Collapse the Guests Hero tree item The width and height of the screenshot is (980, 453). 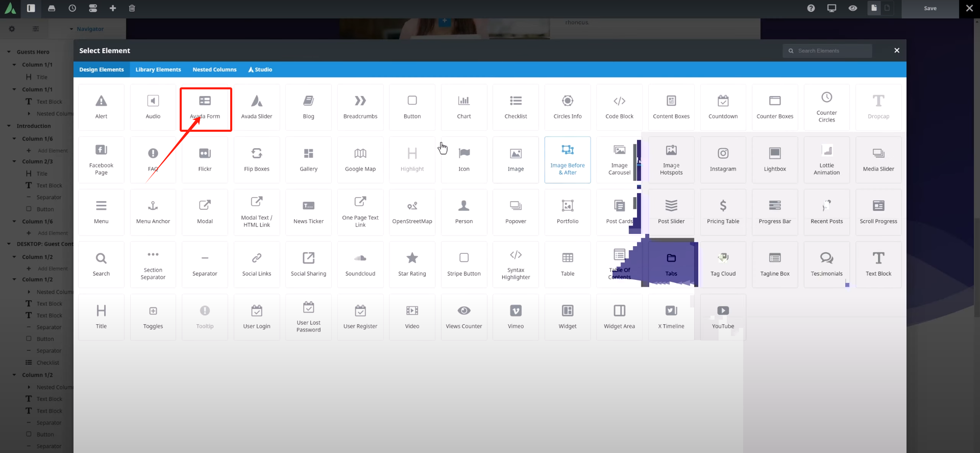click(x=9, y=52)
